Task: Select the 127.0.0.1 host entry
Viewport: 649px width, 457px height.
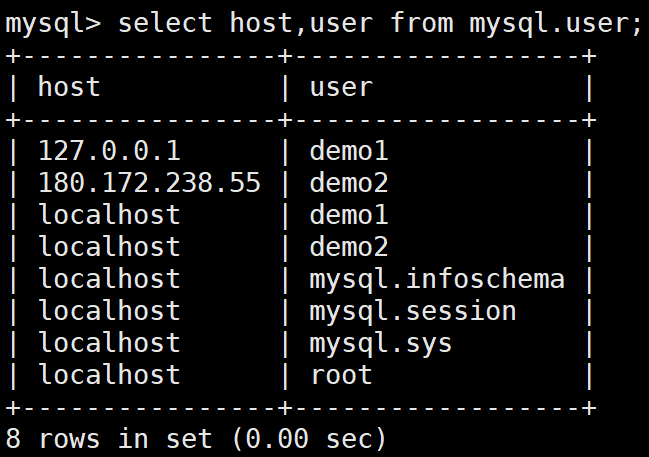Action: click(x=108, y=151)
